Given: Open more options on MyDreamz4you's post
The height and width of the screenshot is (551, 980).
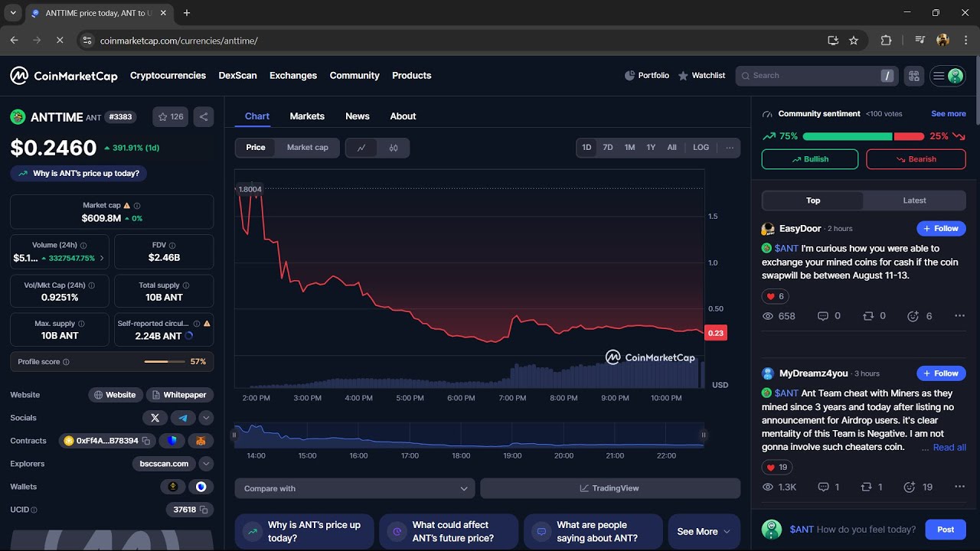Looking at the screenshot, I should (959, 487).
